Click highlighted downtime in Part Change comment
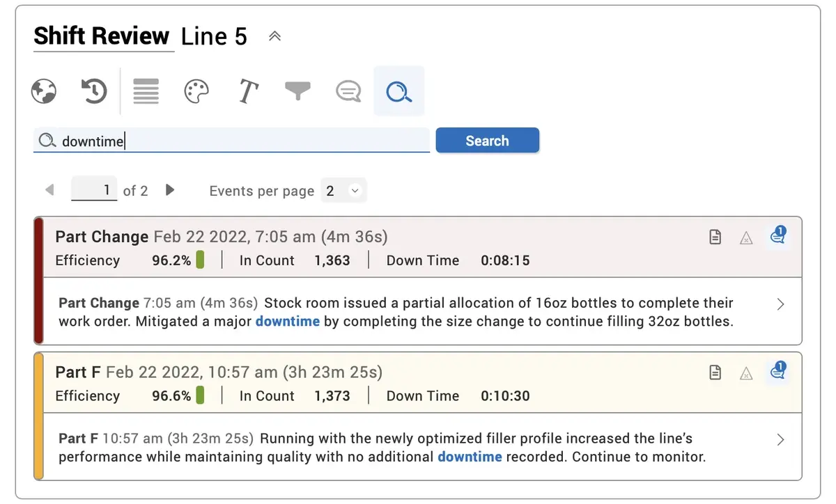 pos(288,322)
